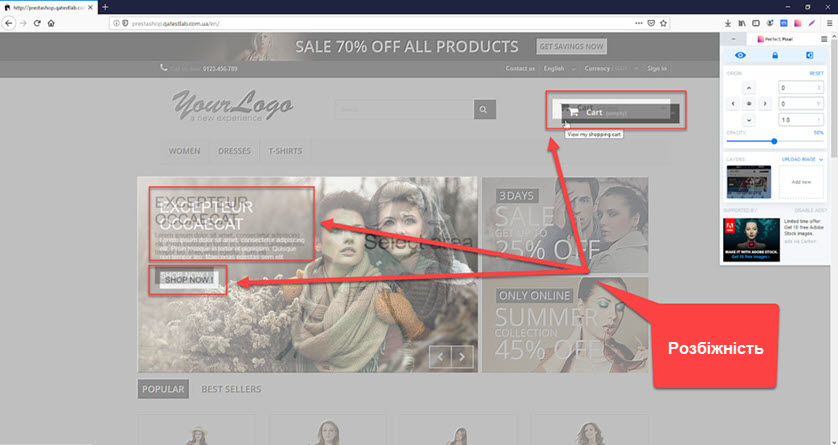The height and width of the screenshot is (445, 838).
Task: Nudge the overlay right with the arrow
Action: pyautogui.click(x=765, y=104)
